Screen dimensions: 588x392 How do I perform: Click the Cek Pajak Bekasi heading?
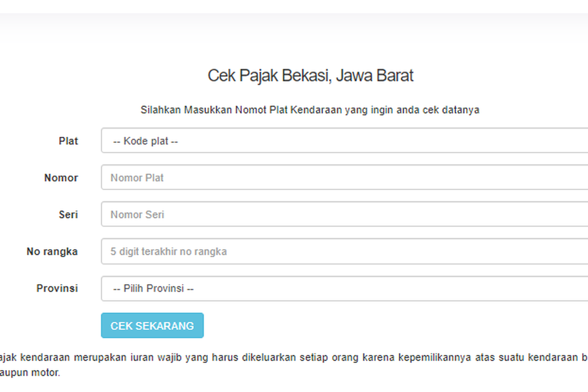click(x=311, y=75)
